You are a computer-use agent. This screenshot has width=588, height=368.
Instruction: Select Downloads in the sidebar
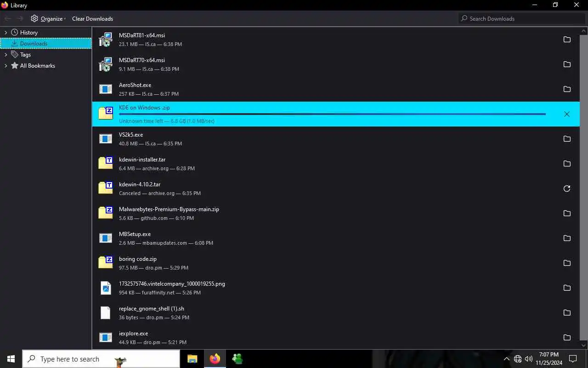click(46, 44)
